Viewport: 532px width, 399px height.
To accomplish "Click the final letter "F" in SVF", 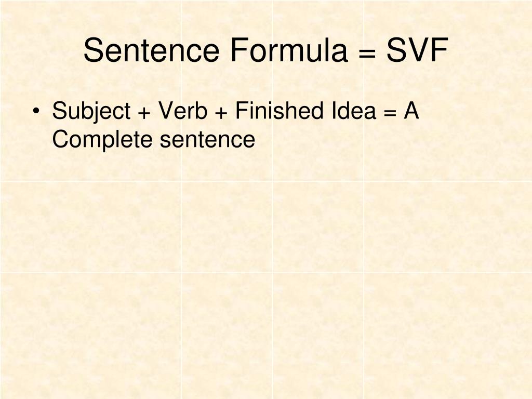I will pyautogui.click(x=440, y=50).
